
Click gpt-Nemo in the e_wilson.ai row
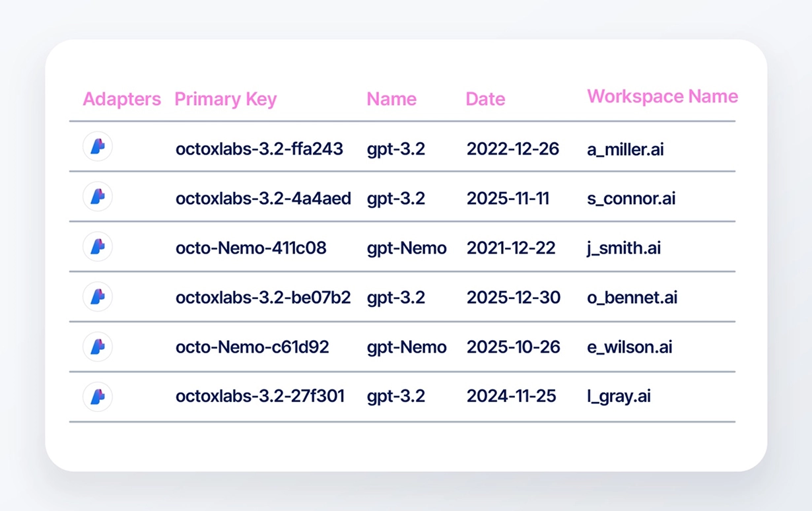point(407,348)
